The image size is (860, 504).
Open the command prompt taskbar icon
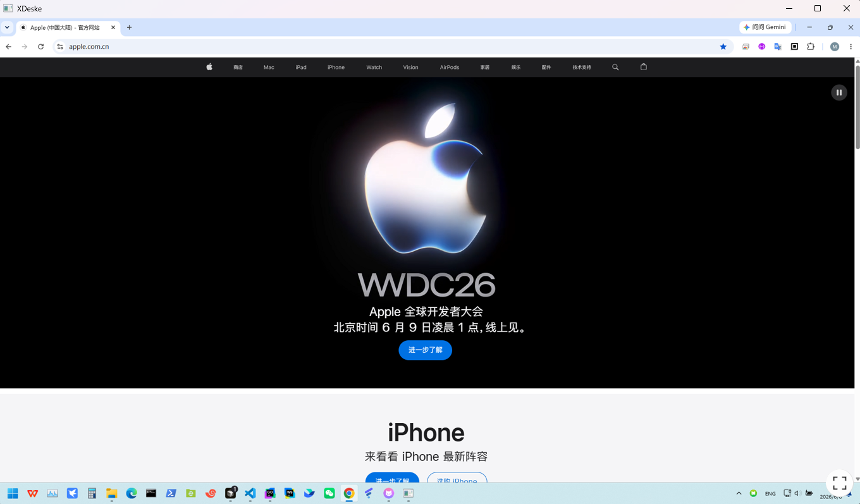(151, 493)
